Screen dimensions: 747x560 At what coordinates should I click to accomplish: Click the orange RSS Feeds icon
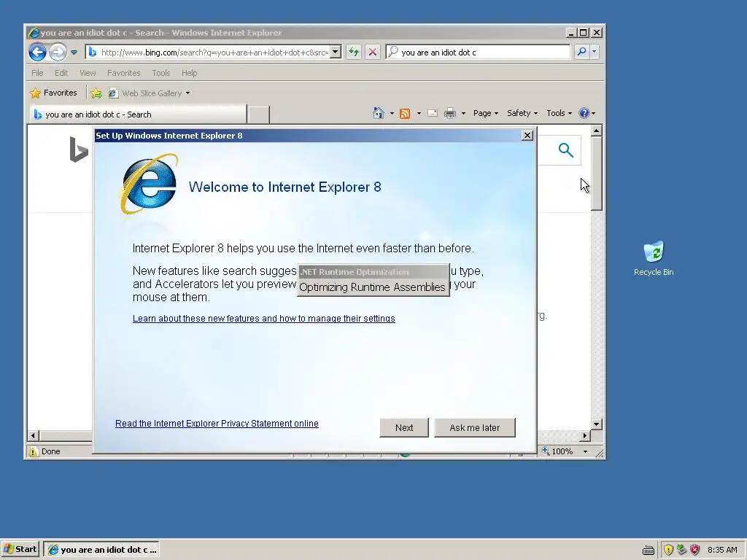pyautogui.click(x=405, y=113)
